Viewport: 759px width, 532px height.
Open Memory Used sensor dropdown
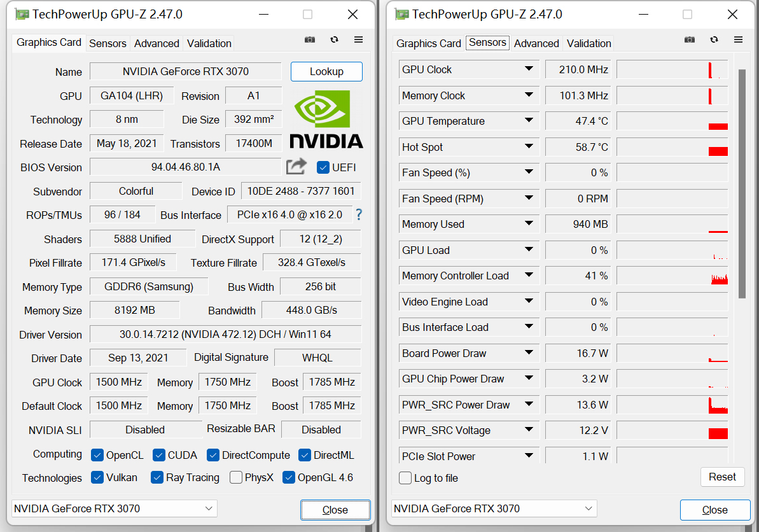tap(529, 223)
